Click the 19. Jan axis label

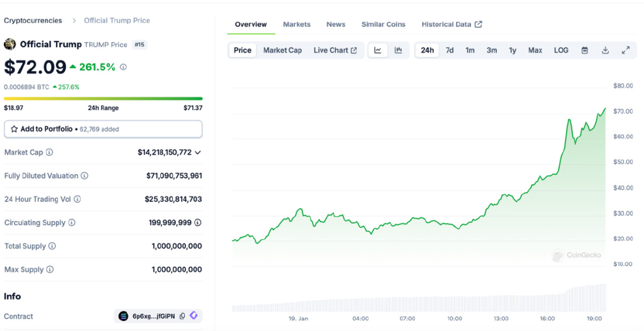coord(298,318)
